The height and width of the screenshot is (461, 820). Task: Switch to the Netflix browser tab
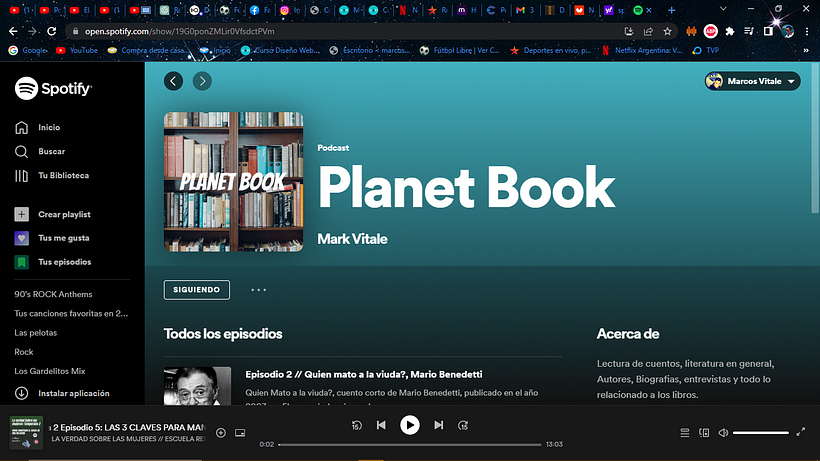click(408, 10)
